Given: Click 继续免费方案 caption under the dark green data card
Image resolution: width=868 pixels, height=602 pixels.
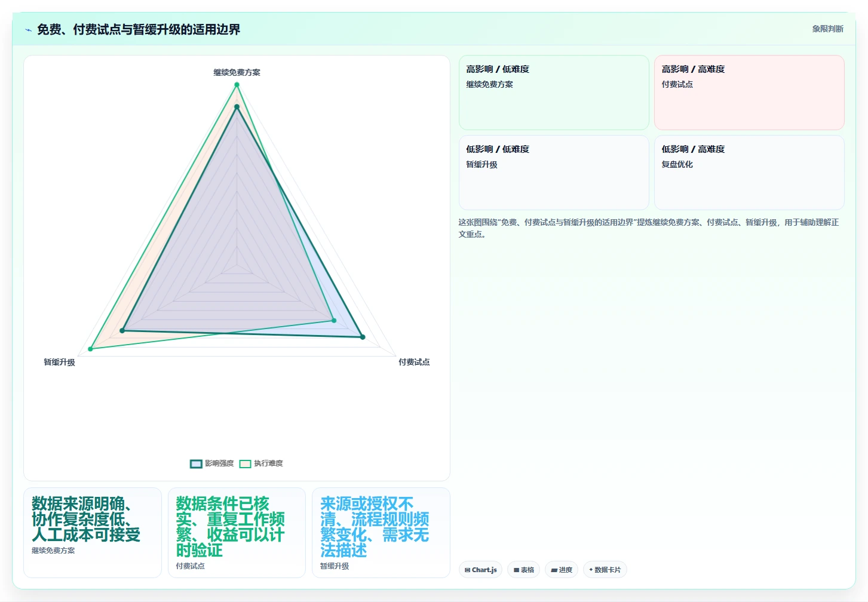Looking at the screenshot, I should tap(53, 551).
